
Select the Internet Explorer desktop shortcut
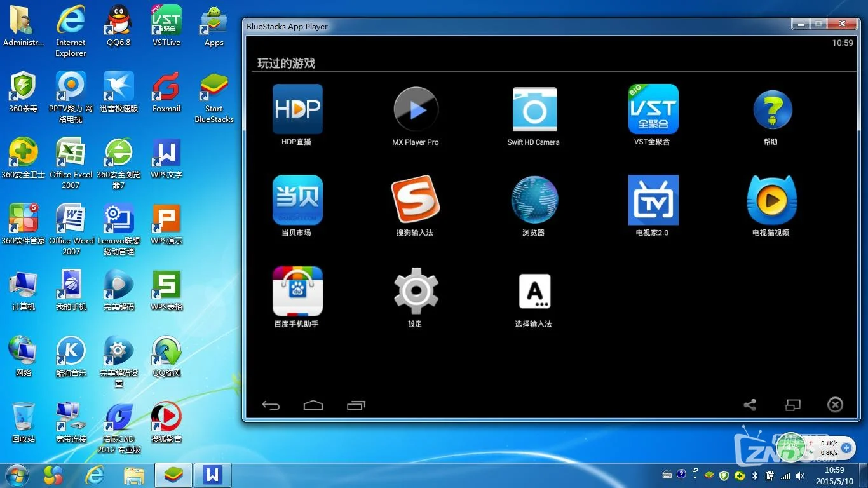coord(71,31)
